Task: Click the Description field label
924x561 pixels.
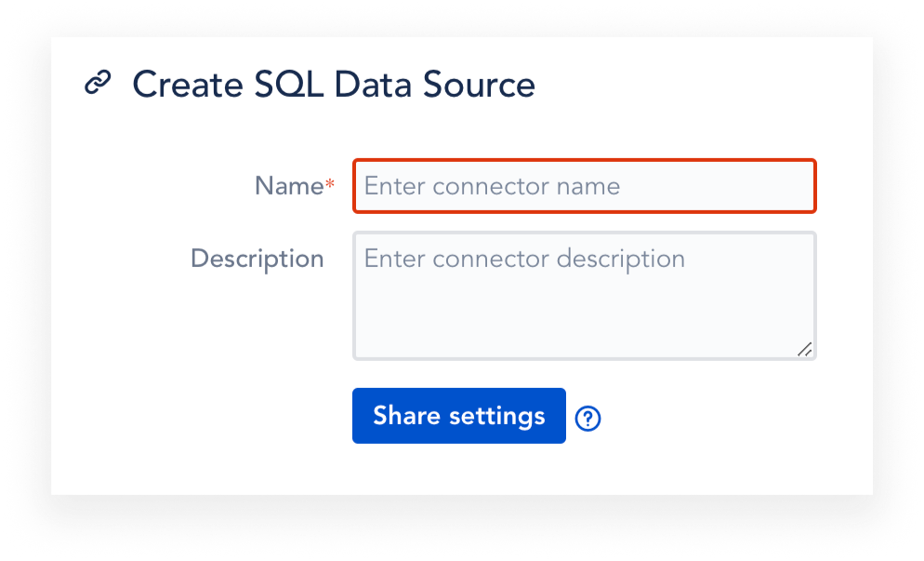Action: pyautogui.click(x=257, y=259)
